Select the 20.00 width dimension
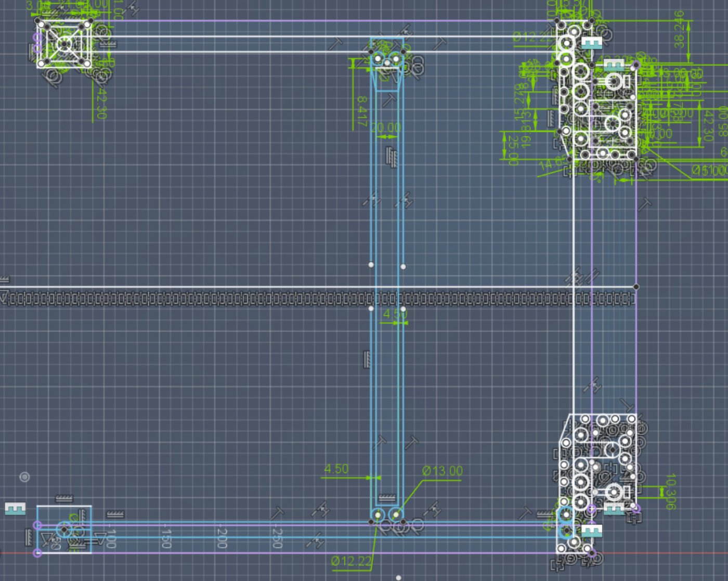This screenshot has width=728, height=581. click(x=386, y=128)
